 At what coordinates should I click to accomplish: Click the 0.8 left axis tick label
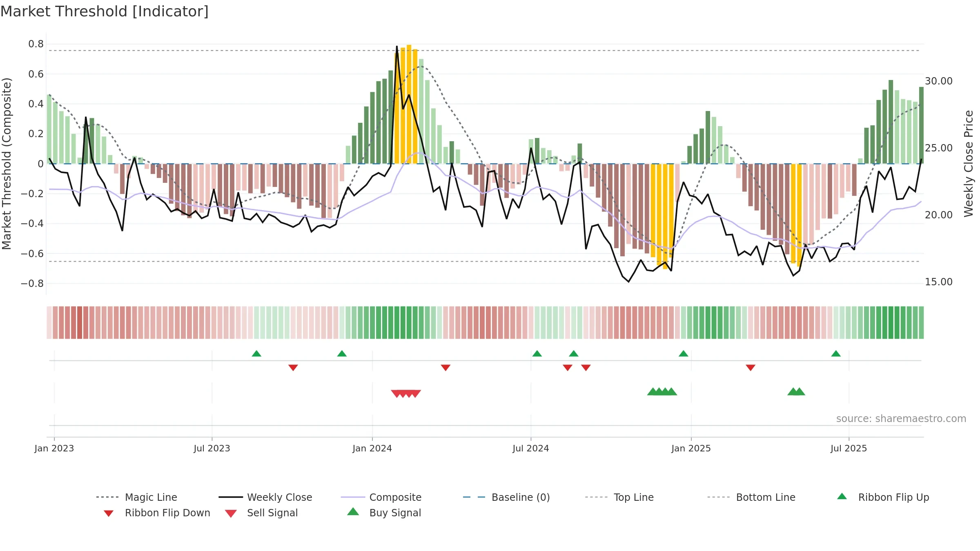pyautogui.click(x=36, y=44)
